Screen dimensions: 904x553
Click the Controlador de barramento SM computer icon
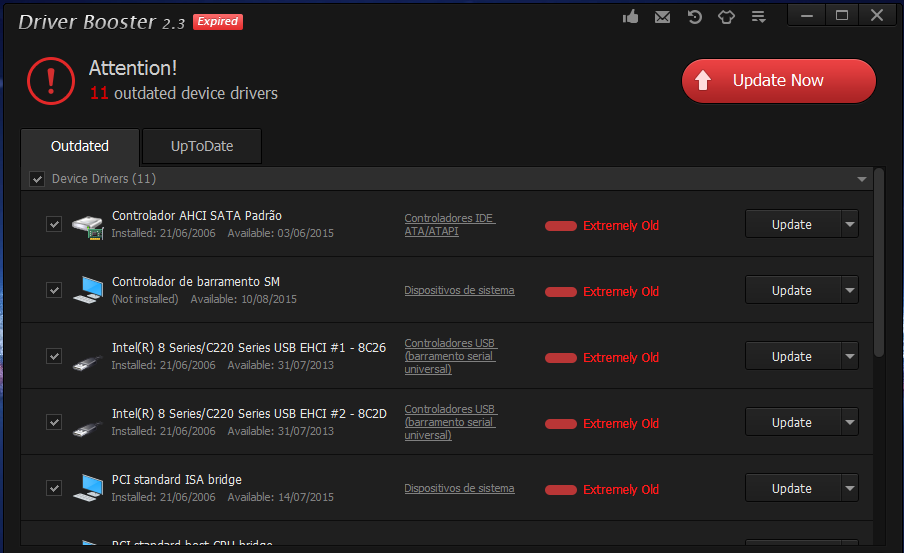(x=88, y=290)
